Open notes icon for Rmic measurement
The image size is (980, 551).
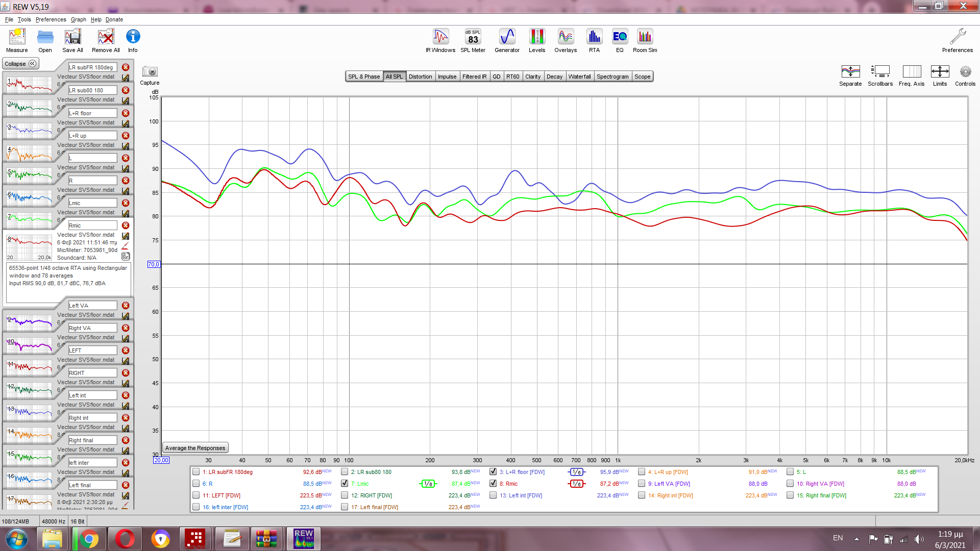pyautogui.click(x=126, y=257)
